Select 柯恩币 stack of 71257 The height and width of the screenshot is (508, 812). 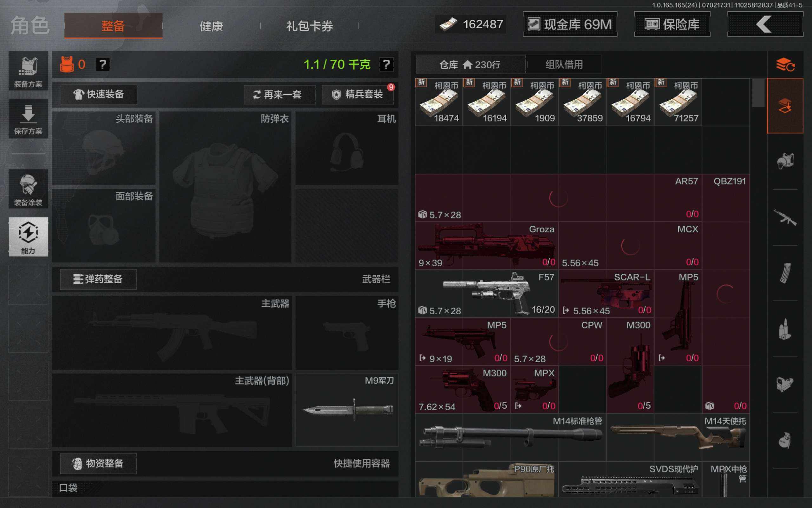pos(678,102)
